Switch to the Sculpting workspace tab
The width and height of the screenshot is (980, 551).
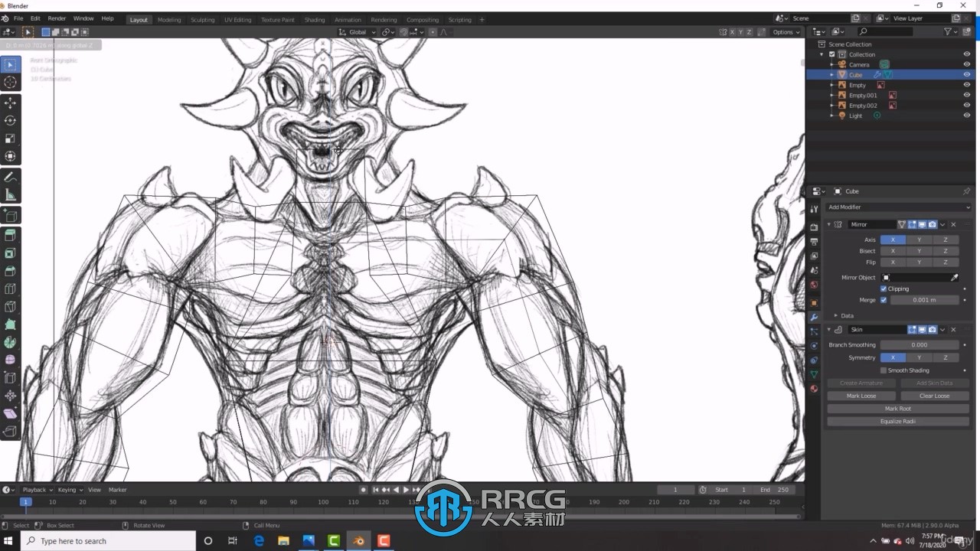(x=202, y=20)
